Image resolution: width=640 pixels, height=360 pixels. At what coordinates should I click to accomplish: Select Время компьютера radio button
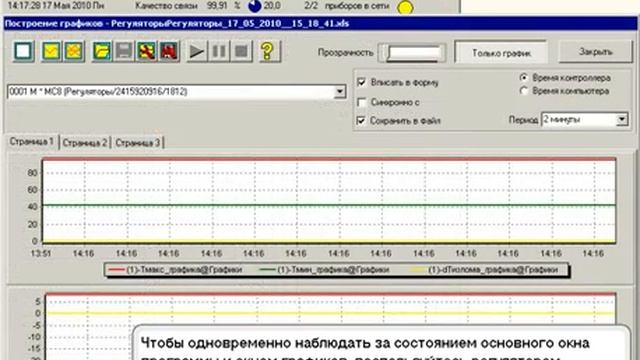[524, 91]
